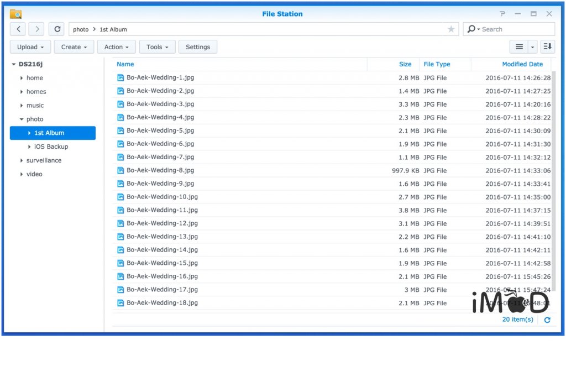Image resolution: width=566 pixels, height=392 pixels.
Task: Expand the iOS Backup folder
Action: point(30,147)
